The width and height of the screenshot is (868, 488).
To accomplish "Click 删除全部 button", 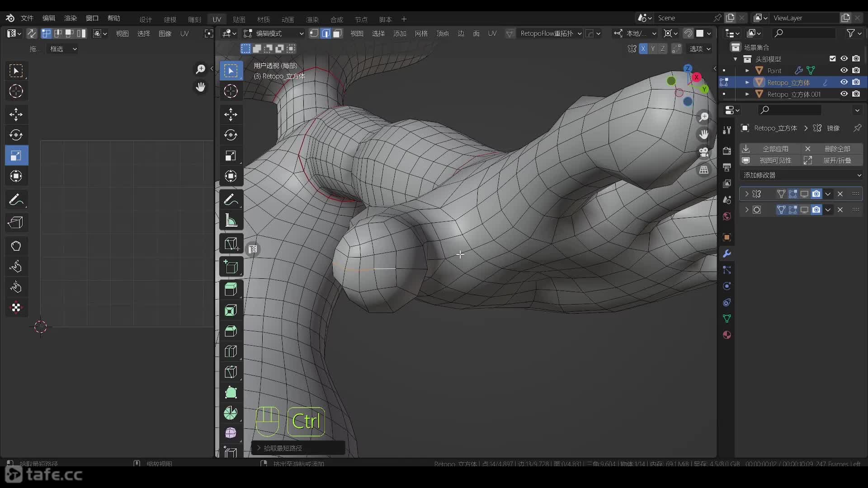I will (x=832, y=149).
